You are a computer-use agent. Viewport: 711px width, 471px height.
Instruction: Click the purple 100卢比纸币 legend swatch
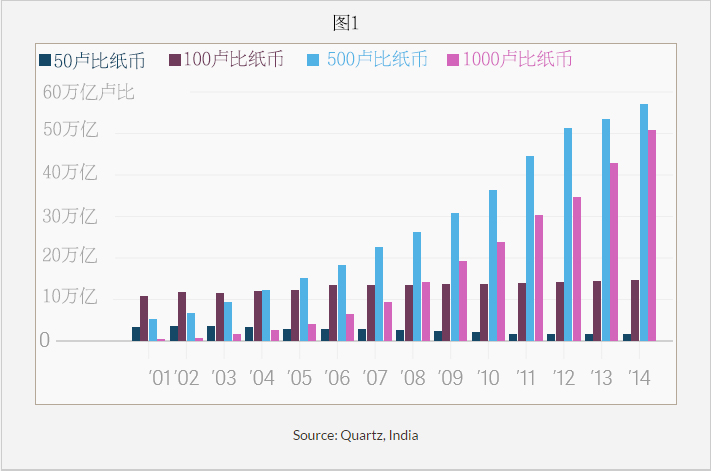pyautogui.click(x=174, y=60)
